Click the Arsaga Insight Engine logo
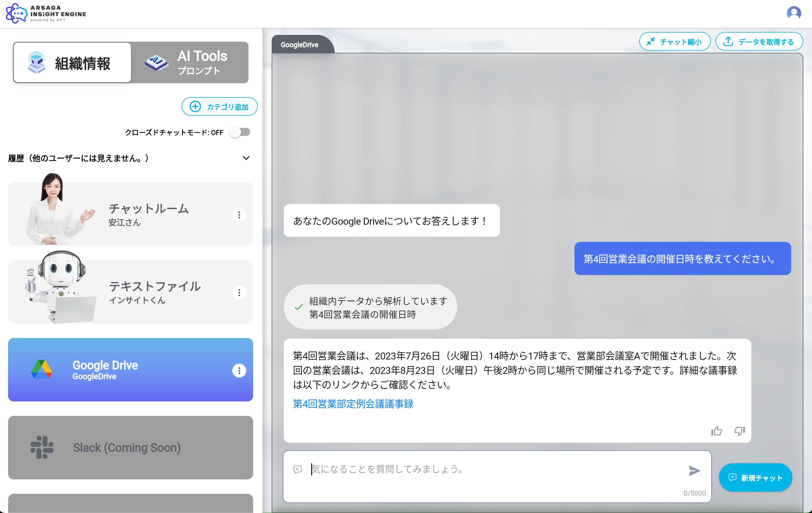The height and width of the screenshot is (513, 812). click(x=46, y=14)
